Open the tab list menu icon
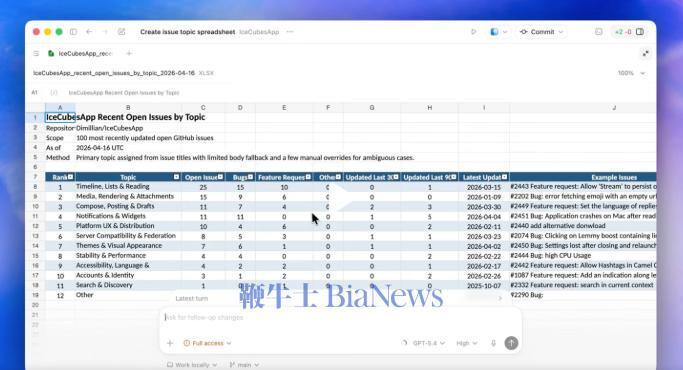Viewport: 683px width, 370px height. (x=36, y=54)
